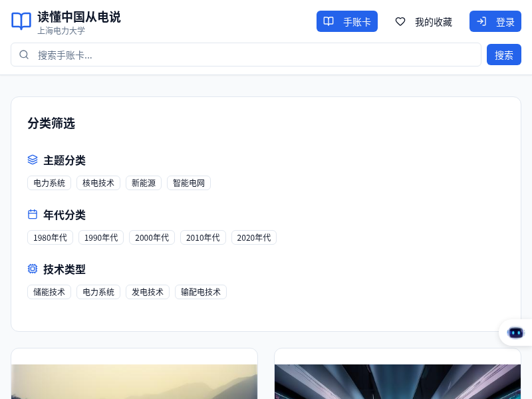Enable the 新能源 topic filter
Viewport: 532px width, 399px height.
[144, 183]
